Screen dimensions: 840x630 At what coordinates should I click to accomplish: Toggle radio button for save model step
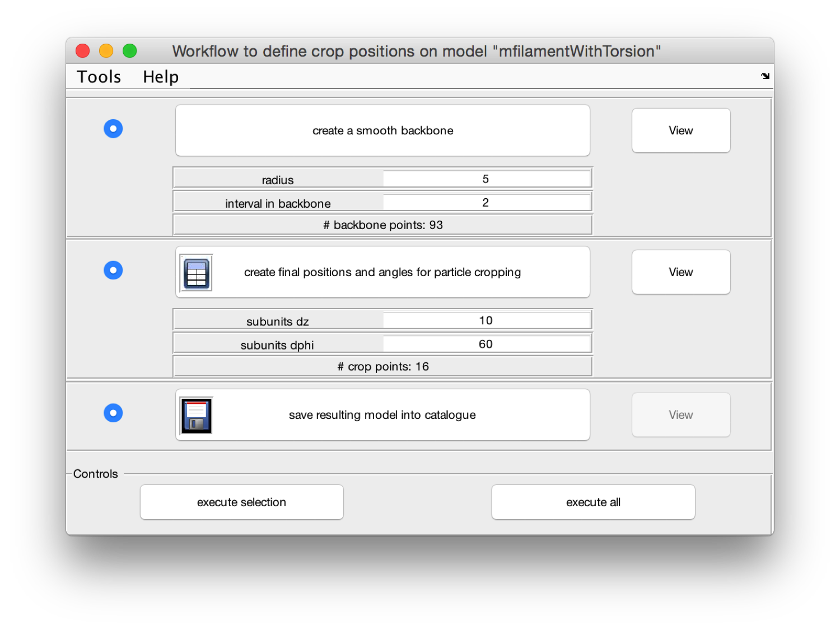113,413
